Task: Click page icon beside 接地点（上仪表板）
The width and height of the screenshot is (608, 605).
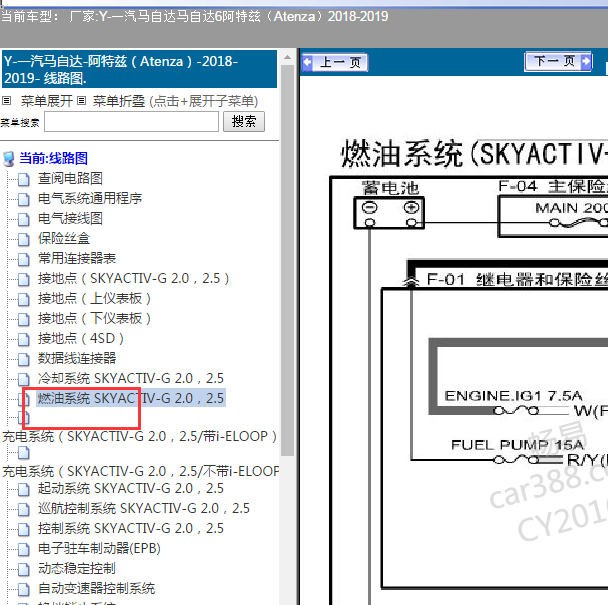Action: (24, 299)
